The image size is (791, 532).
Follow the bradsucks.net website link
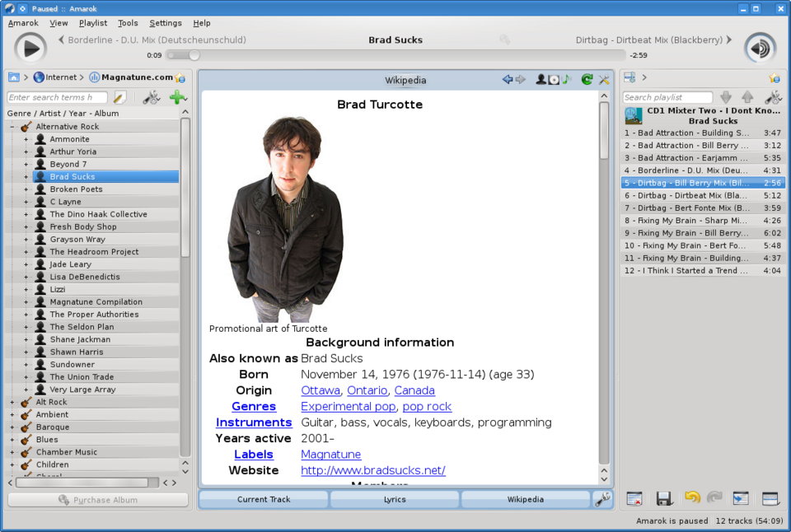[372, 470]
